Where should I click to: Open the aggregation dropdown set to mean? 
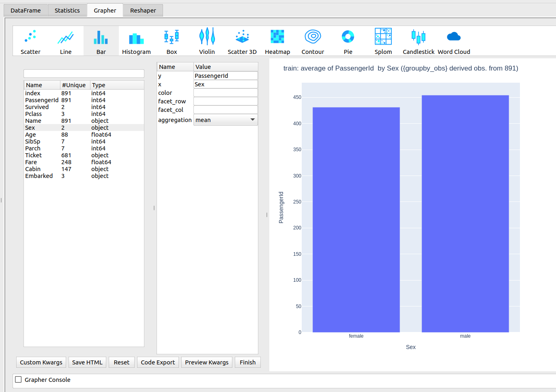(x=225, y=120)
